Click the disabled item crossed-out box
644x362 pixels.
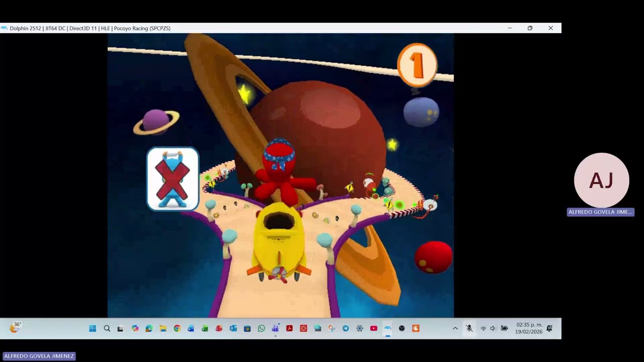(173, 179)
